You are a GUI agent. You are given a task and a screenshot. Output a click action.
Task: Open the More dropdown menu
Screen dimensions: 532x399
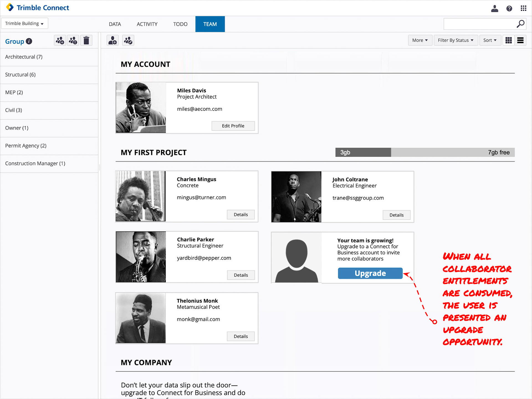point(420,40)
